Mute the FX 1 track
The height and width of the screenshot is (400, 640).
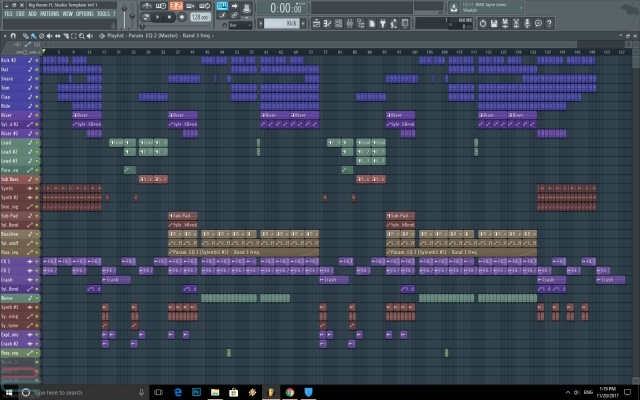pyautogui.click(x=37, y=262)
